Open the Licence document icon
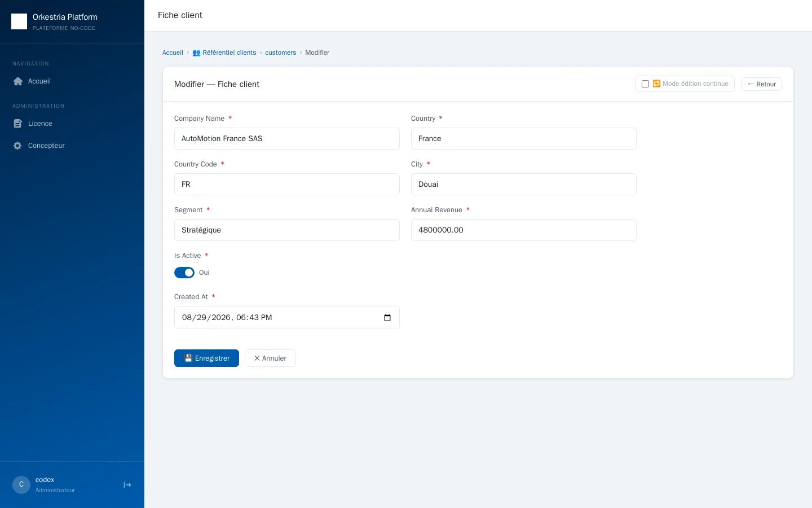This screenshot has width=812, height=508. (x=17, y=124)
